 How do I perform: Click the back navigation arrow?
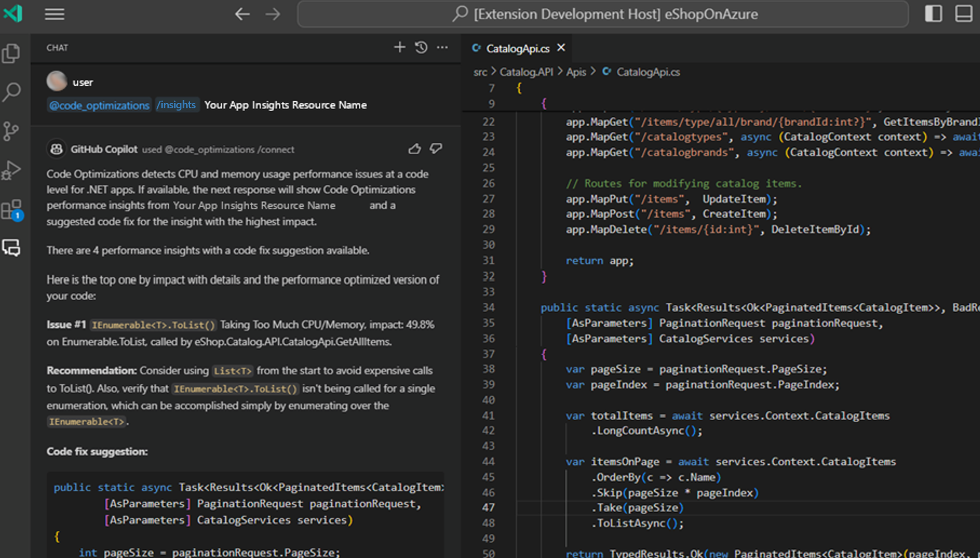pyautogui.click(x=242, y=14)
